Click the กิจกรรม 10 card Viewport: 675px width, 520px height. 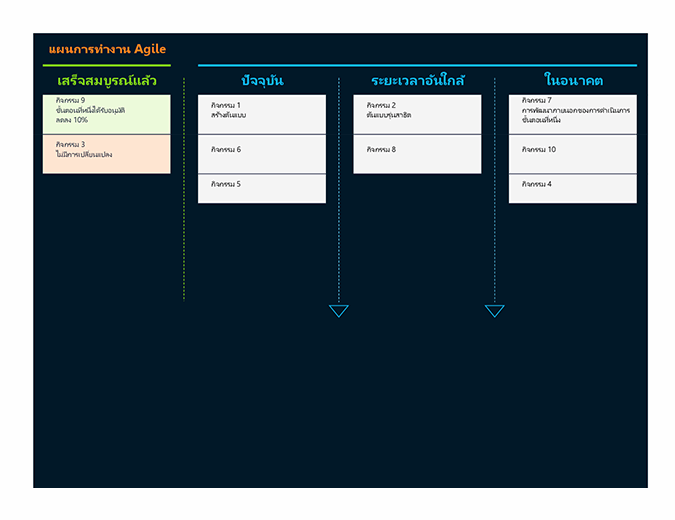[573, 154]
